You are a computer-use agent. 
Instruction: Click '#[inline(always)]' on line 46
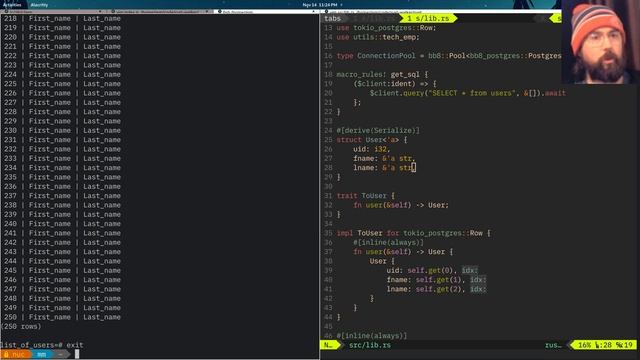pos(372,336)
